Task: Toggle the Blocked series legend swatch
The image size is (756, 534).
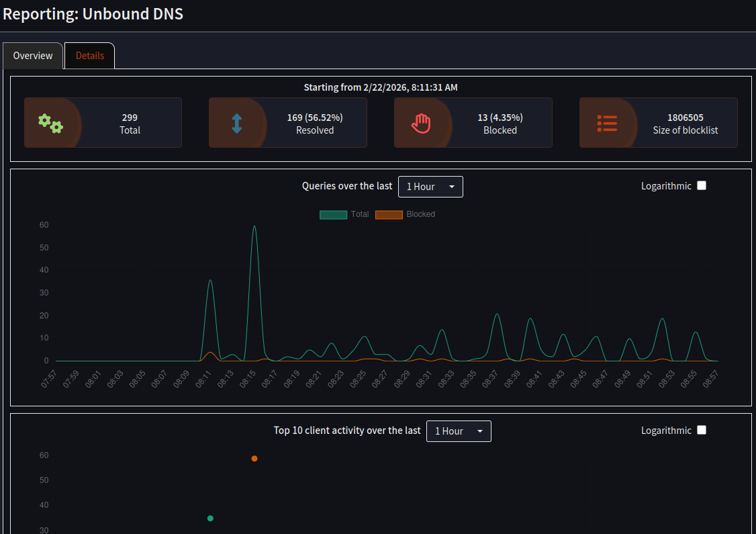Action: [x=389, y=215]
